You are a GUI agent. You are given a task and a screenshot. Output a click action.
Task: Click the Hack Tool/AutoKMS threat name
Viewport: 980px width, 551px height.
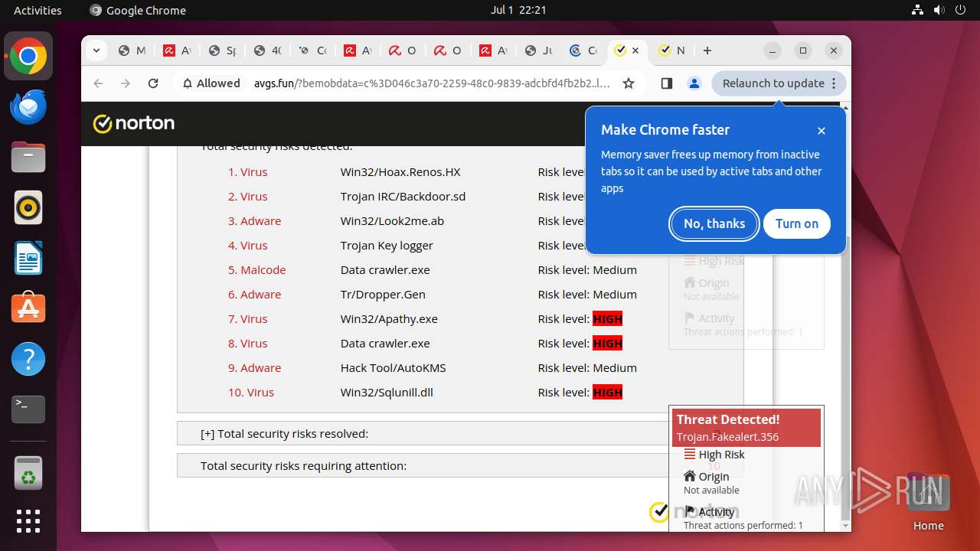pos(393,367)
